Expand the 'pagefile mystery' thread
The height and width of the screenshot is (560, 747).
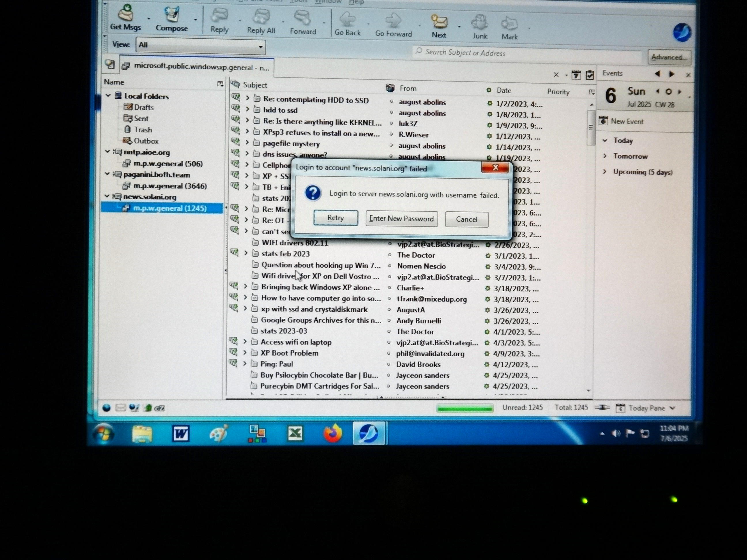point(247,142)
